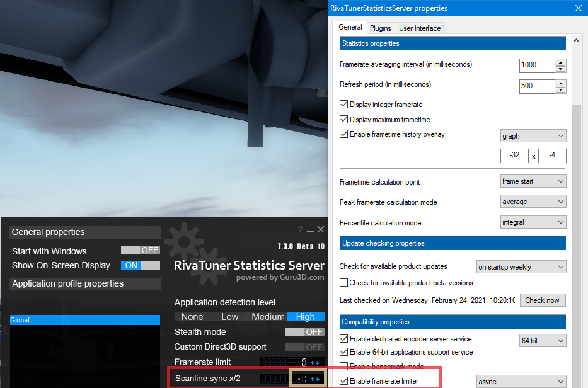Click Framerate limit up/down arrows
This screenshot has height=388, width=588.
point(315,363)
